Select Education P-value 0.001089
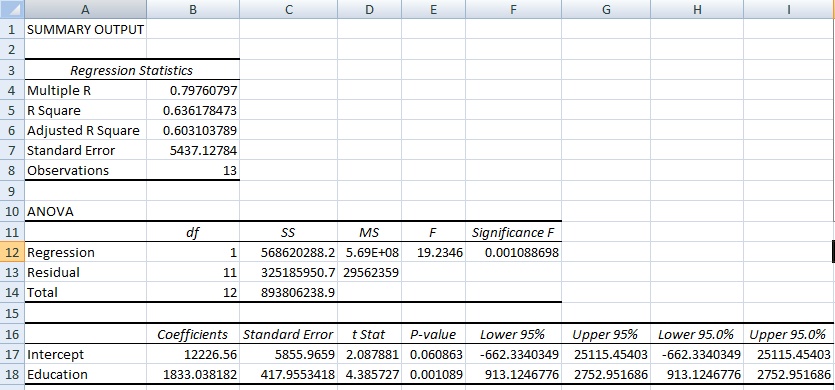 click(x=433, y=374)
